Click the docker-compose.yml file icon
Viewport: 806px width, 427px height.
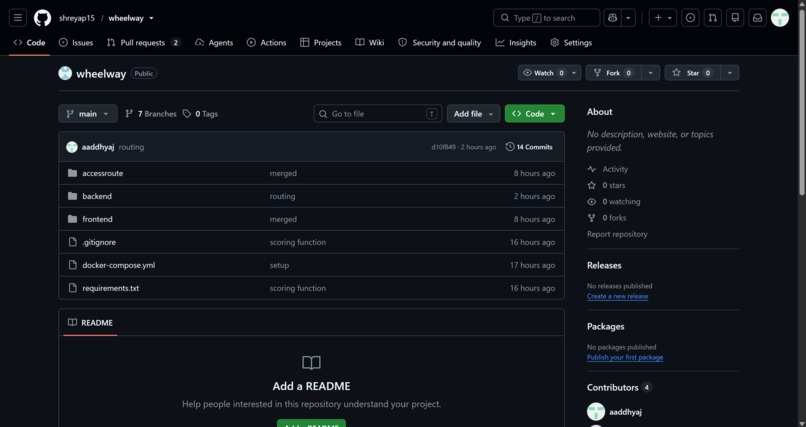[x=72, y=265]
